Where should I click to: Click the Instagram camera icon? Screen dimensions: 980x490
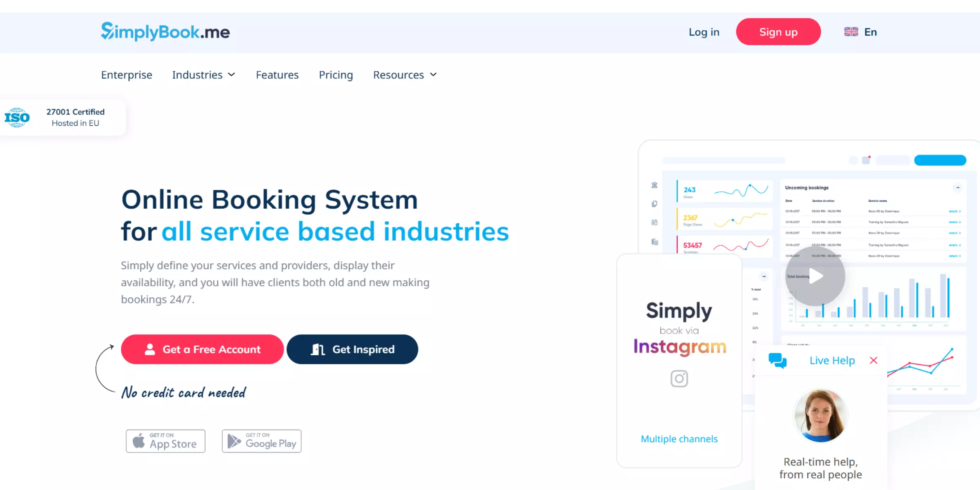(x=679, y=379)
